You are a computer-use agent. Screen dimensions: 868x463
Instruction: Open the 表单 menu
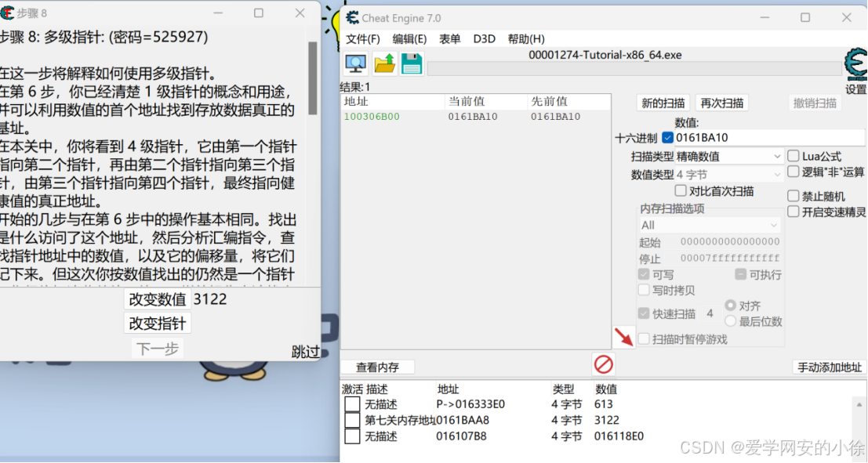pyautogui.click(x=449, y=38)
